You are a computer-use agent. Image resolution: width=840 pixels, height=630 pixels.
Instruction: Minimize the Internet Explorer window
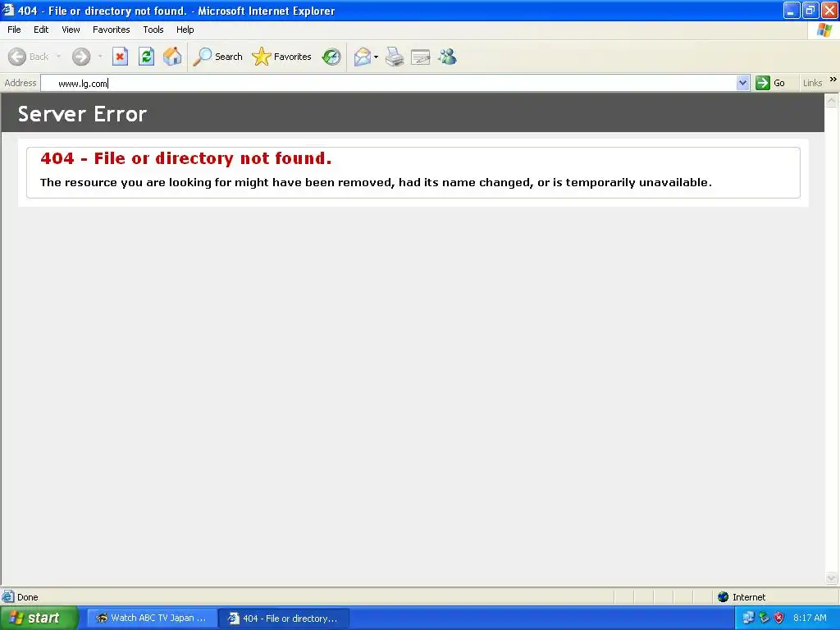(792, 11)
